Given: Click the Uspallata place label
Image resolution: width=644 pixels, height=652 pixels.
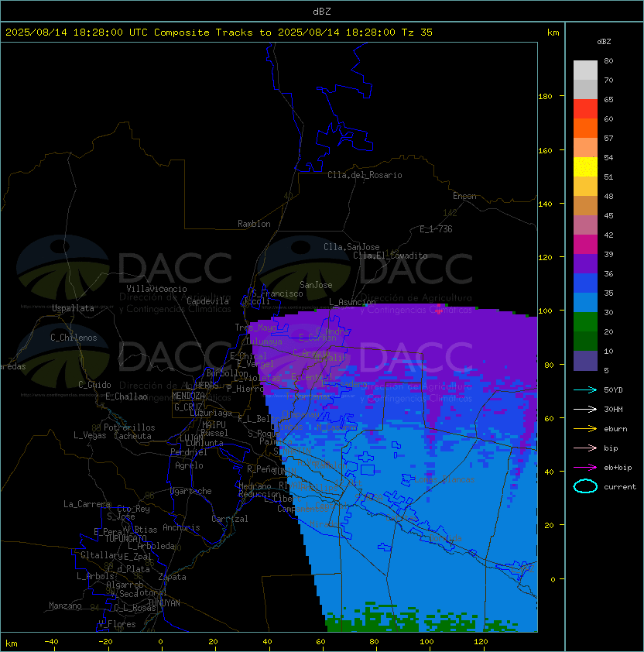Looking at the screenshot, I should (x=73, y=308).
